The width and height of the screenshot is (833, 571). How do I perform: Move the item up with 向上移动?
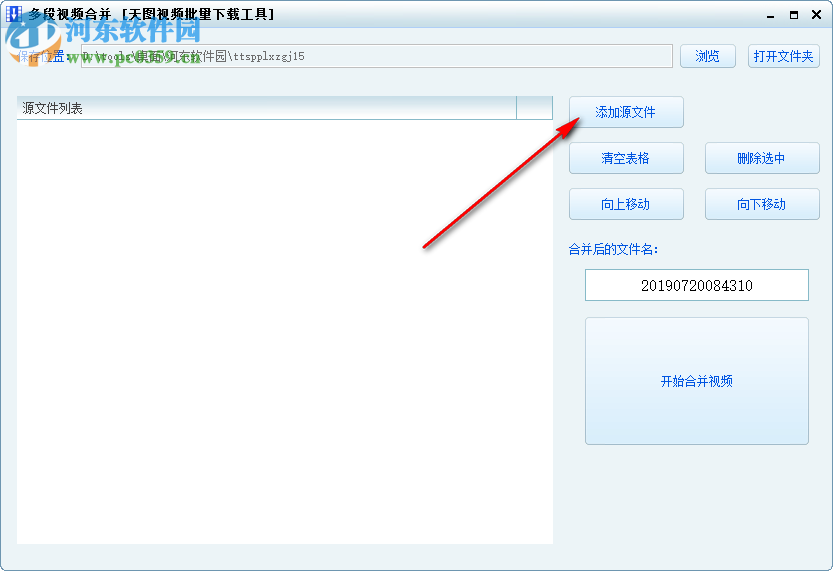pyautogui.click(x=626, y=204)
